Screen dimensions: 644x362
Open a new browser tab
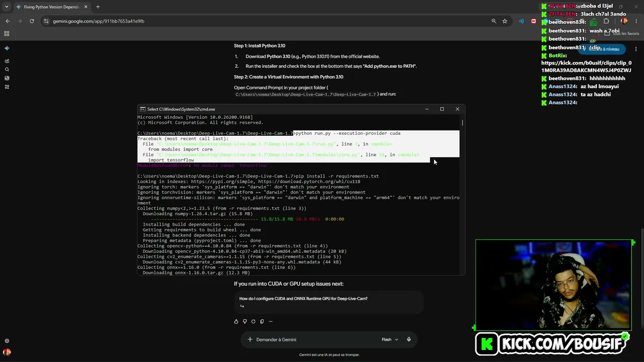98,7
